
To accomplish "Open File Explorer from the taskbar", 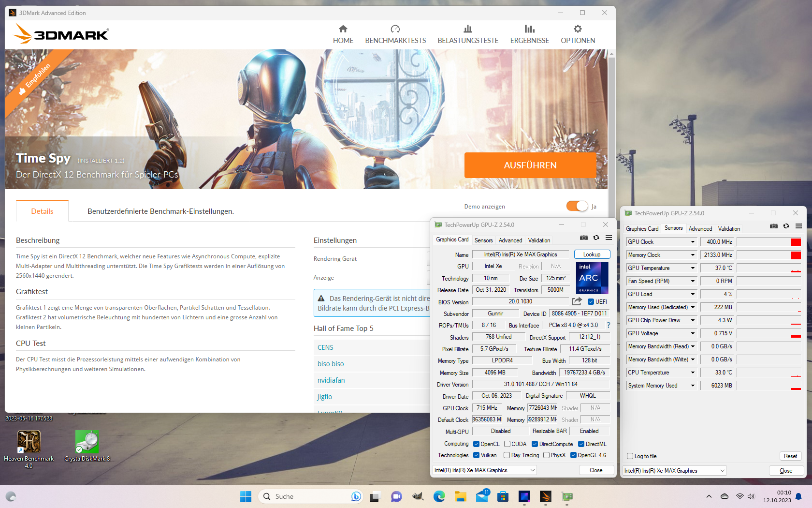I will 460,496.
